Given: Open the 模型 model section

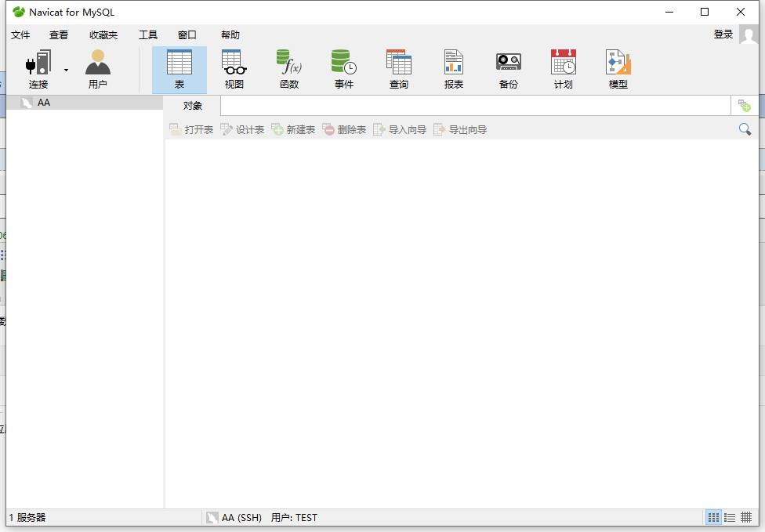Looking at the screenshot, I should click(x=618, y=69).
